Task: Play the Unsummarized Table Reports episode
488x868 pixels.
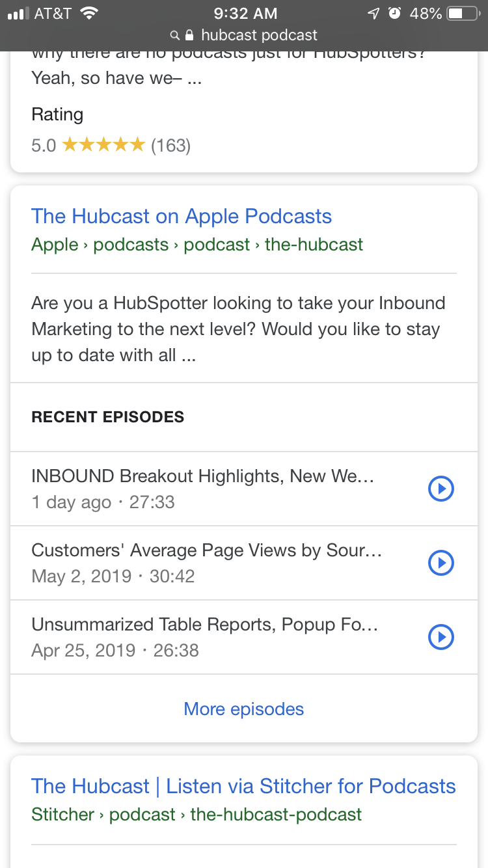Action: (441, 637)
